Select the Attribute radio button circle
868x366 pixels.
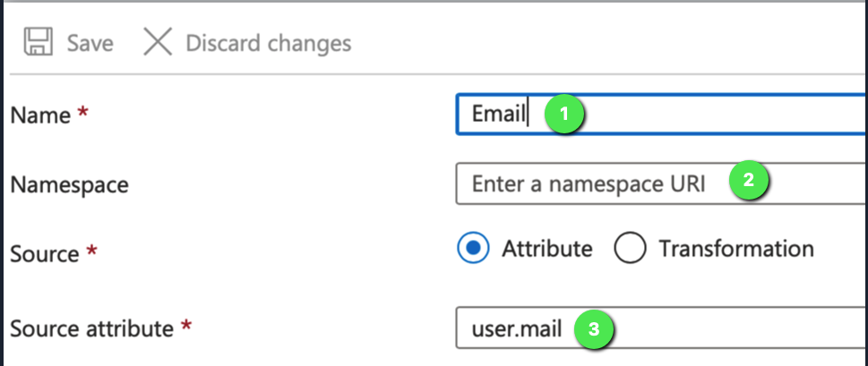pos(473,248)
